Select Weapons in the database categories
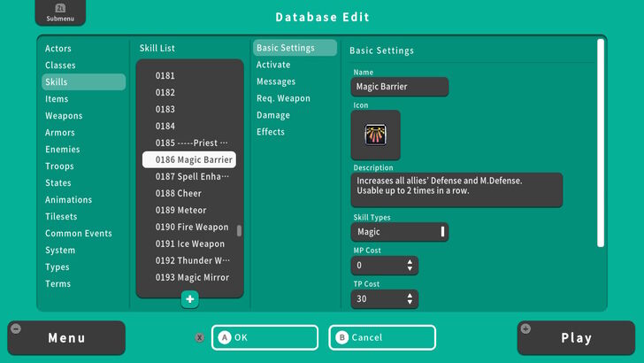 pos(64,116)
